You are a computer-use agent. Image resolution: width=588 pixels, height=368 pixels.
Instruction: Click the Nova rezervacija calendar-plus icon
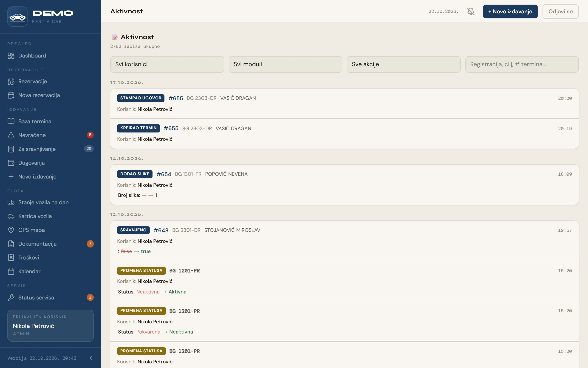pyautogui.click(x=11, y=95)
